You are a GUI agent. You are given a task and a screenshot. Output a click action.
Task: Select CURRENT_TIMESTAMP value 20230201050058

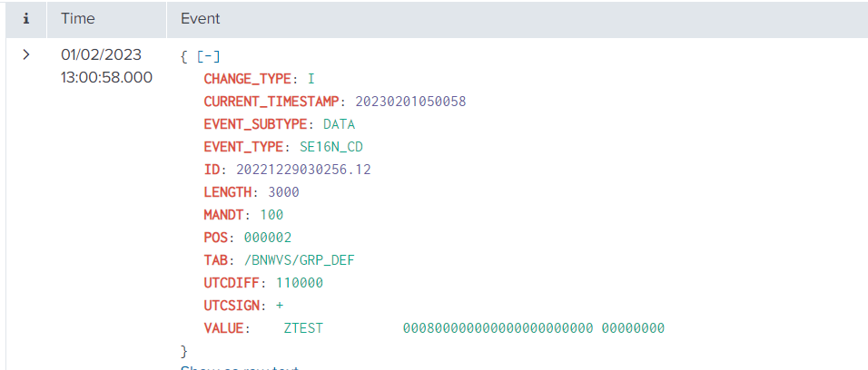tap(410, 102)
